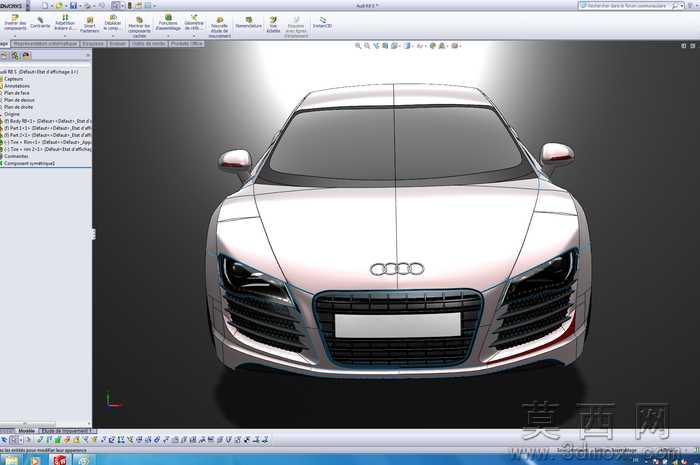700x465 pixels.
Task: Click the media player taskbar icon
Action: tap(35, 460)
